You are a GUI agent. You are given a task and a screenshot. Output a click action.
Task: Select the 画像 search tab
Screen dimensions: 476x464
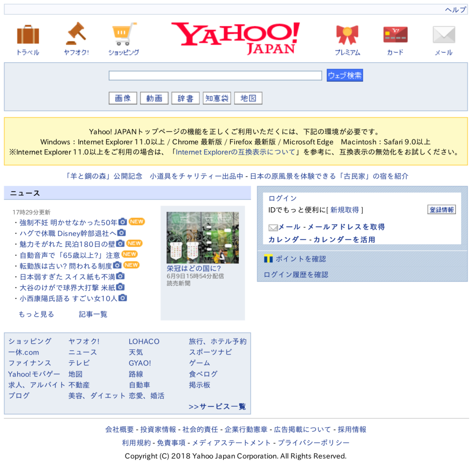coord(123,98)
